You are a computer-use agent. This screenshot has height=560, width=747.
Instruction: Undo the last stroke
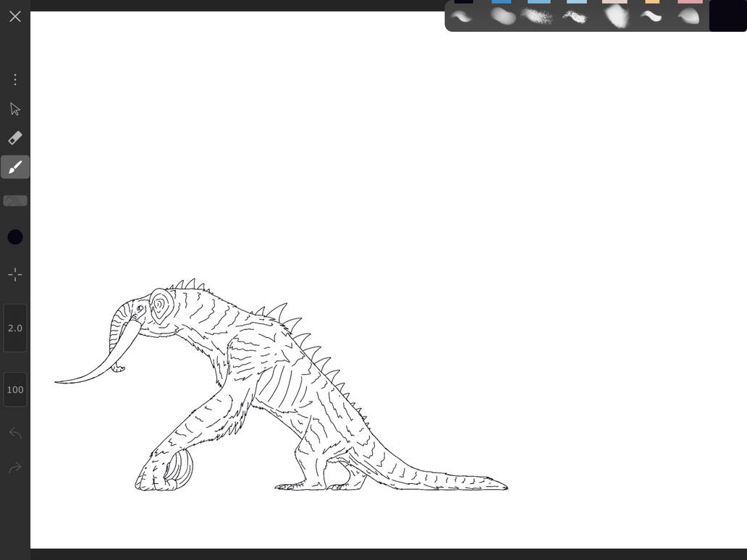pos(15,433)
